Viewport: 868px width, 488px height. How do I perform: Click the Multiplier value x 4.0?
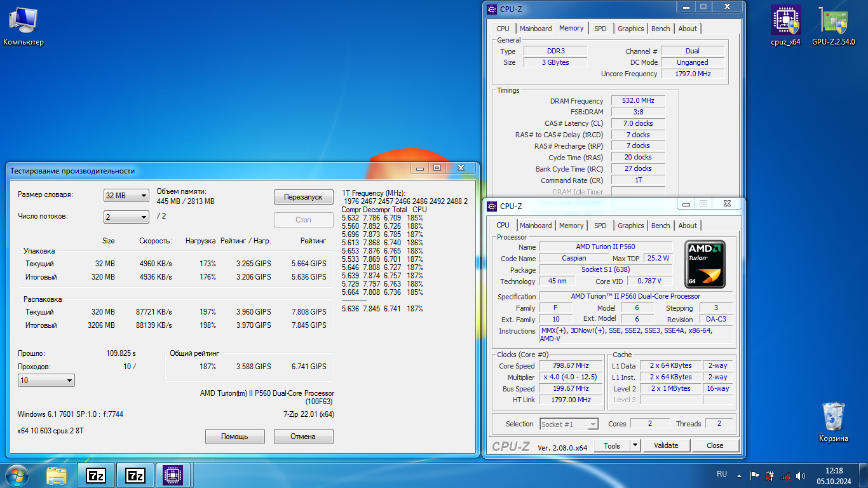coord(571,377)
